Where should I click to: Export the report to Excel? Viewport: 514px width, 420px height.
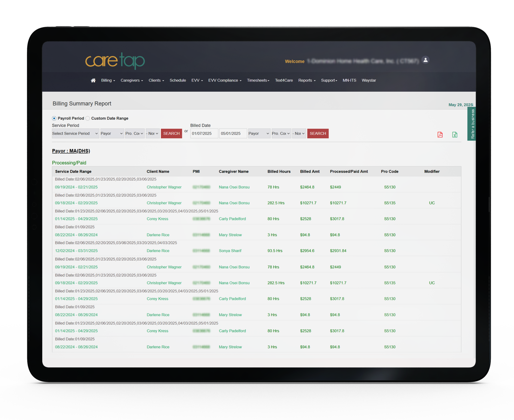click(x=455, y=135)
